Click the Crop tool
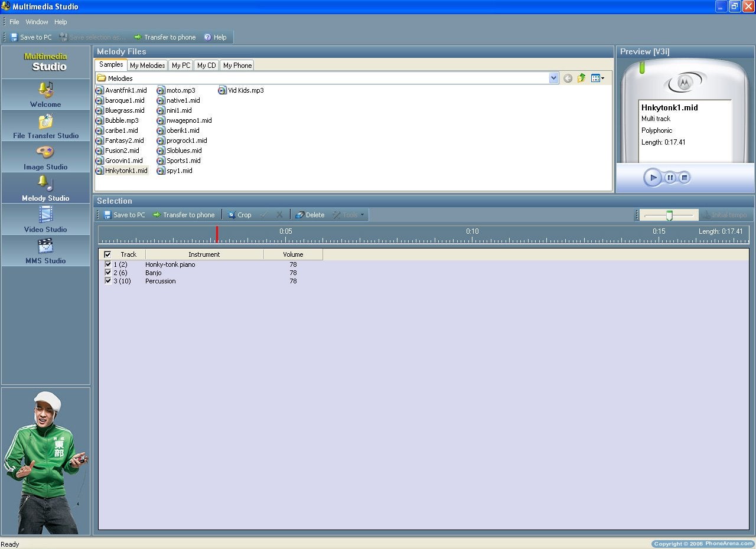 (x=240, y=215)
